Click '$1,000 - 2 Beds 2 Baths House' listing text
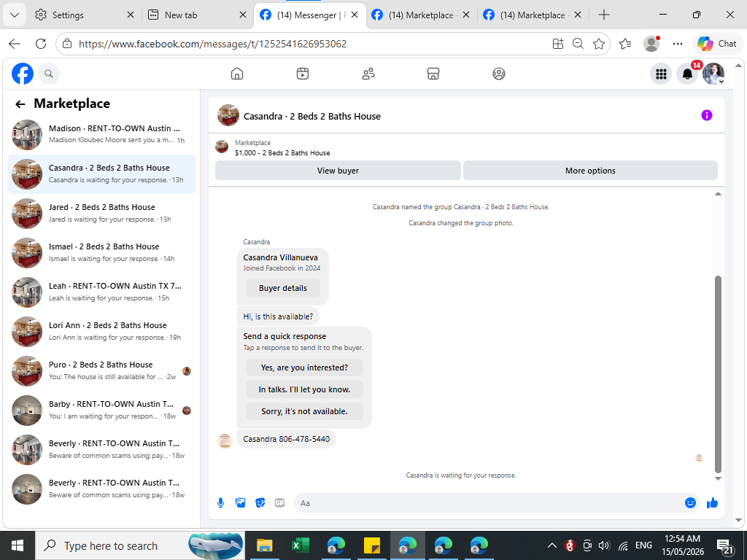This screenshot has width=747, height=560. tap(282, 153)
